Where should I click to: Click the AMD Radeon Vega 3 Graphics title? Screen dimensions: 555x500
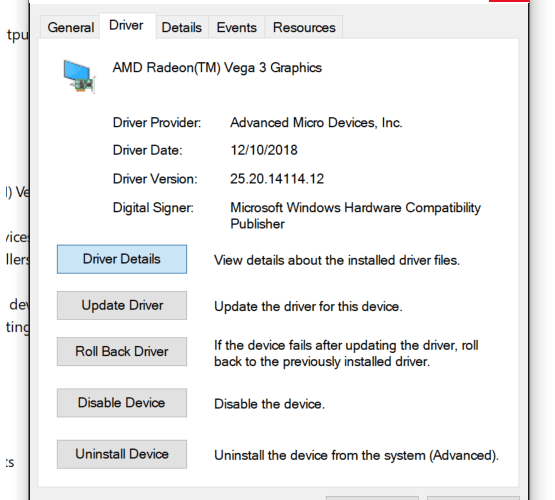coord(217,68)
